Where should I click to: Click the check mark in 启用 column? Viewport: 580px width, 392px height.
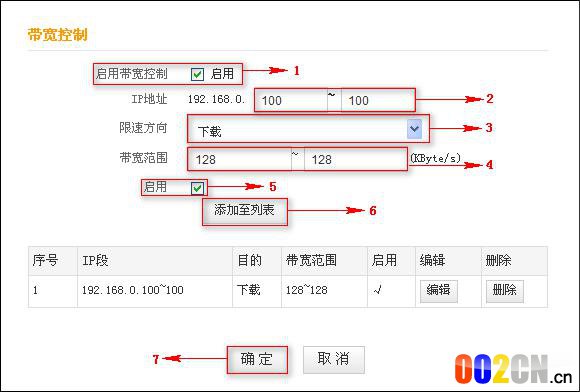tap(378, 291)
